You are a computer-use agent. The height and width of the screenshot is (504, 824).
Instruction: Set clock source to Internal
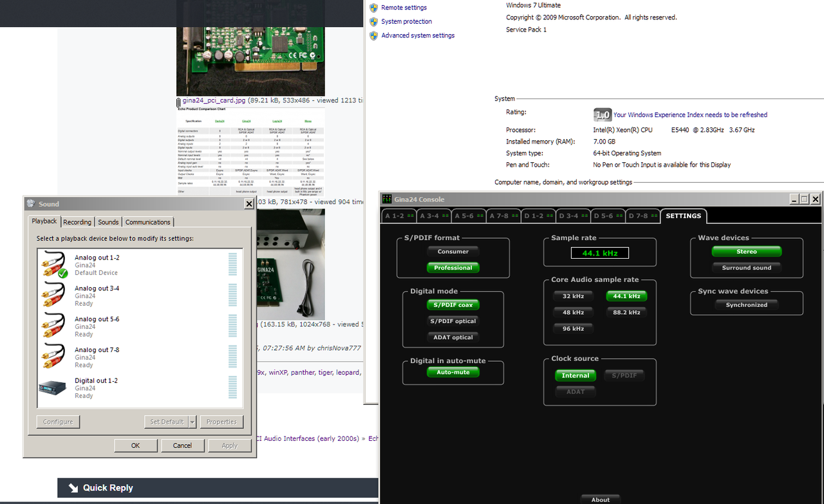tap(576, 375)
